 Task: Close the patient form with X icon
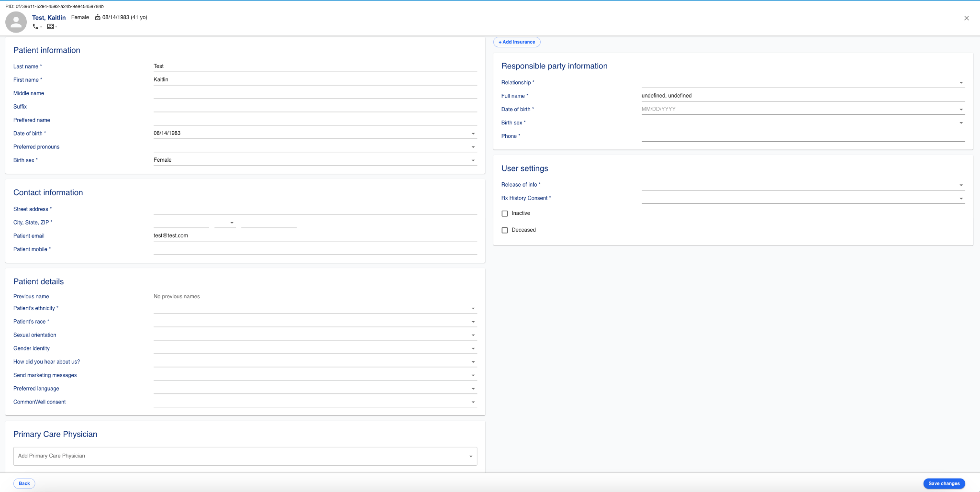click(x=966, y=18)
